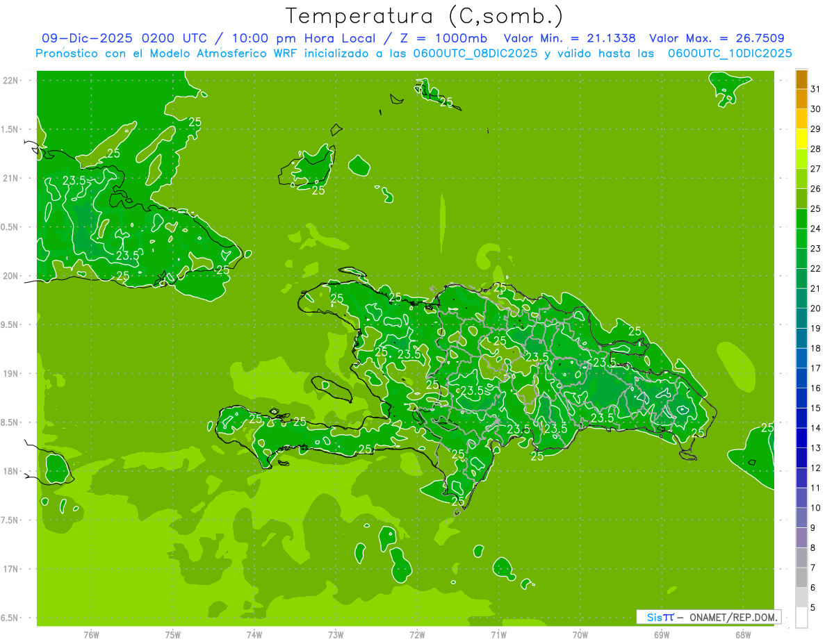The image size is (834, 644).
Task: Click the color scale label 14
Action: 816,428
